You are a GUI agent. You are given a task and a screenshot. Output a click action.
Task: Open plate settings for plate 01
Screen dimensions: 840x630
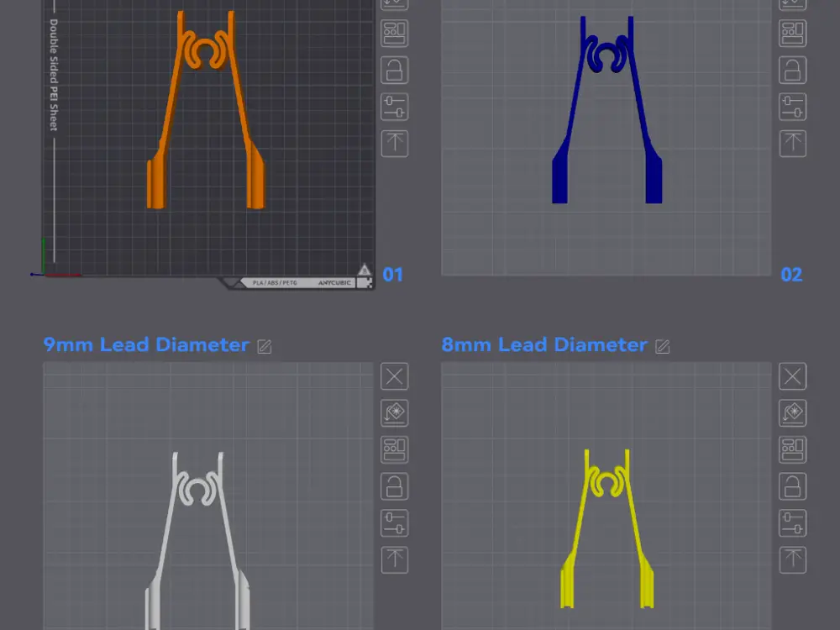[x=394, y=107]
